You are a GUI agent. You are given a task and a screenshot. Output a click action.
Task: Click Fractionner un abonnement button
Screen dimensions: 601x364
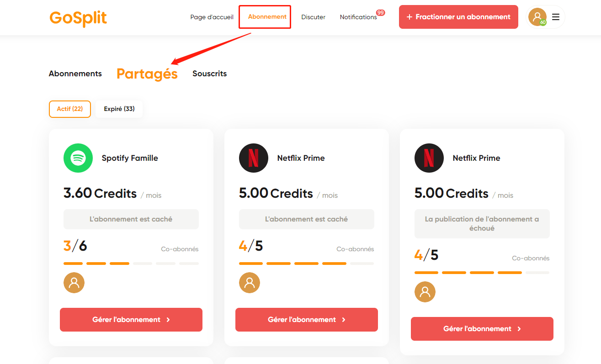pyautogui.click(x=458, y=17)
